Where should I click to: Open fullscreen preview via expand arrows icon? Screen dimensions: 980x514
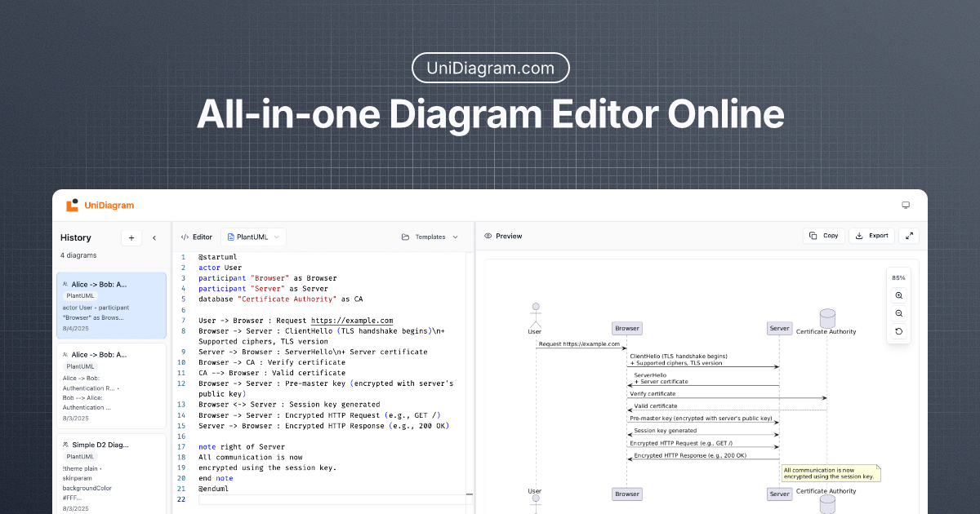(x=909, y=236)
